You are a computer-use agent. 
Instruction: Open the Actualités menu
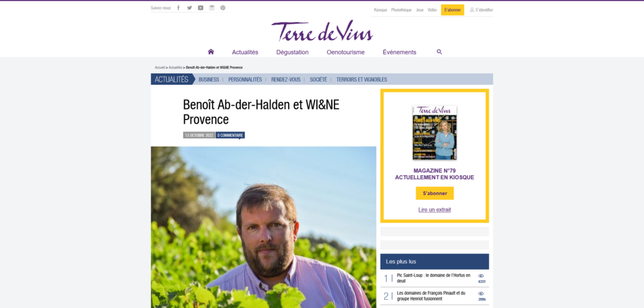click(245, 52)
